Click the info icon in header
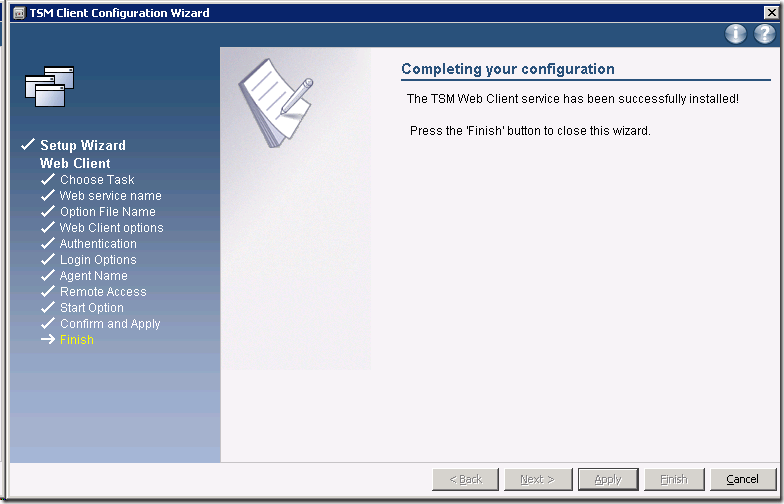The width and height of the screenshot is (784, 504). tap(736, 34)
